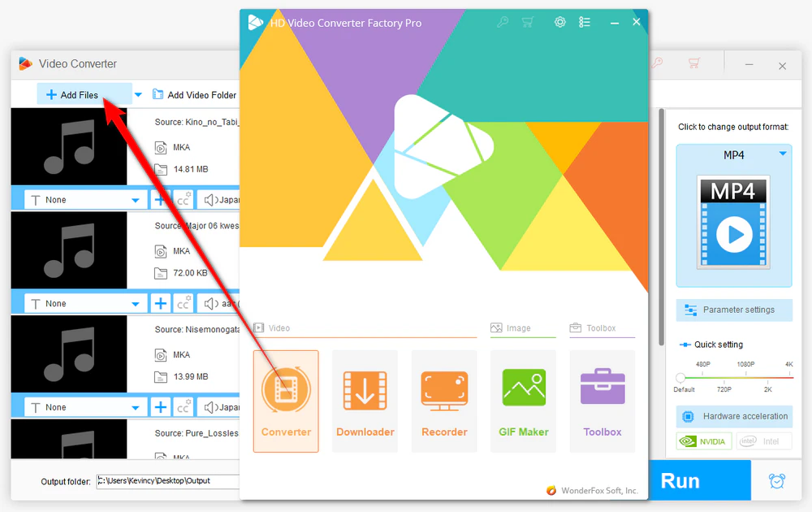Image resolution: width=812 pixels, height=512 pixels.
Task: Open the GIF Maker tool
Action: coord(524,401)
